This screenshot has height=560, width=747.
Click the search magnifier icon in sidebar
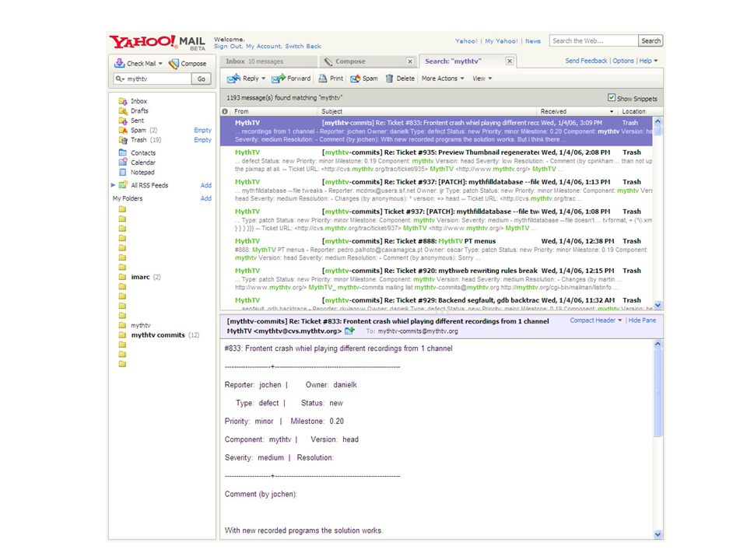pos(118,79)
